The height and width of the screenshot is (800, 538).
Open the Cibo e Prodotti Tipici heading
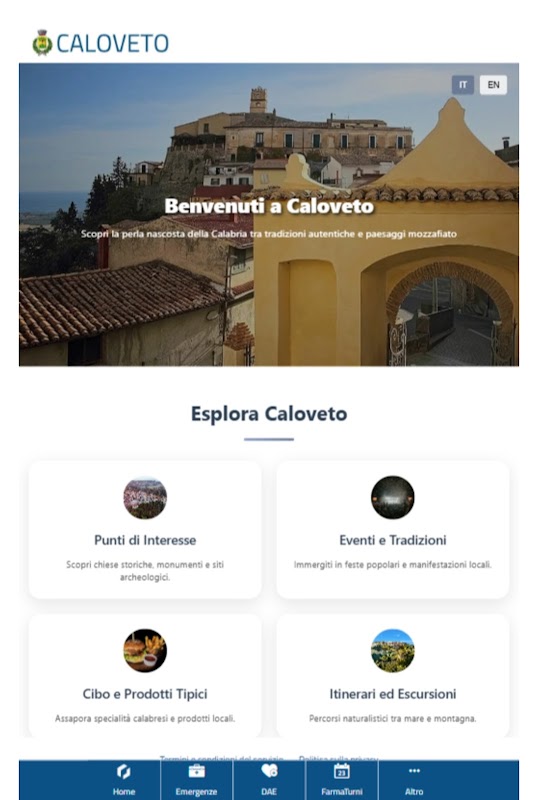point(145,694)
